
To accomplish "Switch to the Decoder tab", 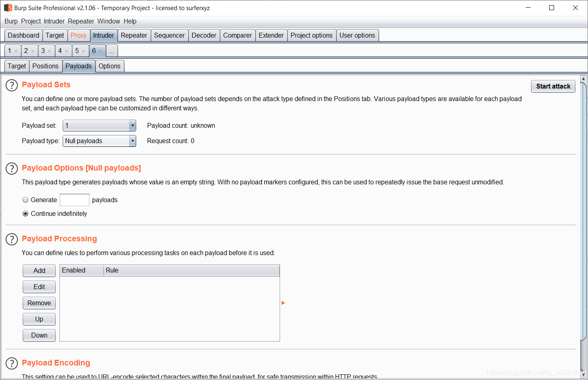I will click(x=204, y=36).
